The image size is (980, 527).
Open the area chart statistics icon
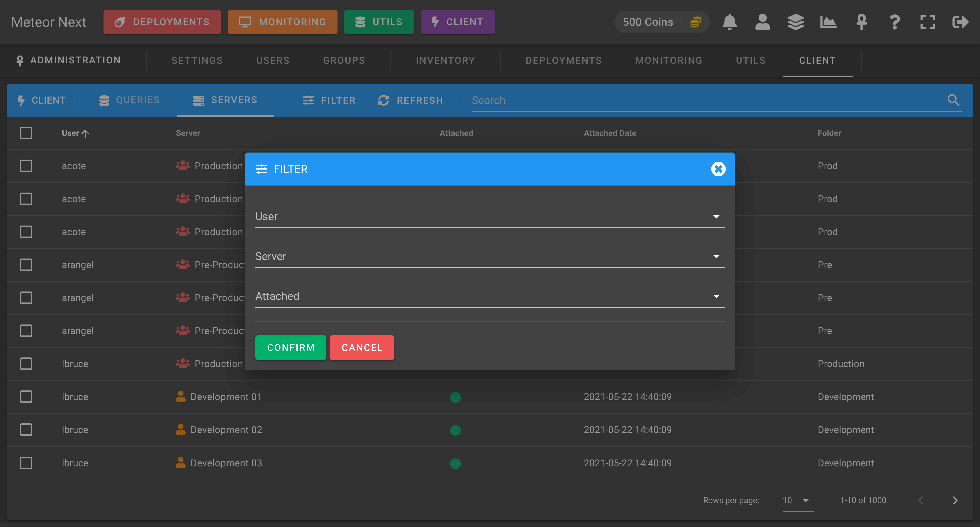click(828, 22)
